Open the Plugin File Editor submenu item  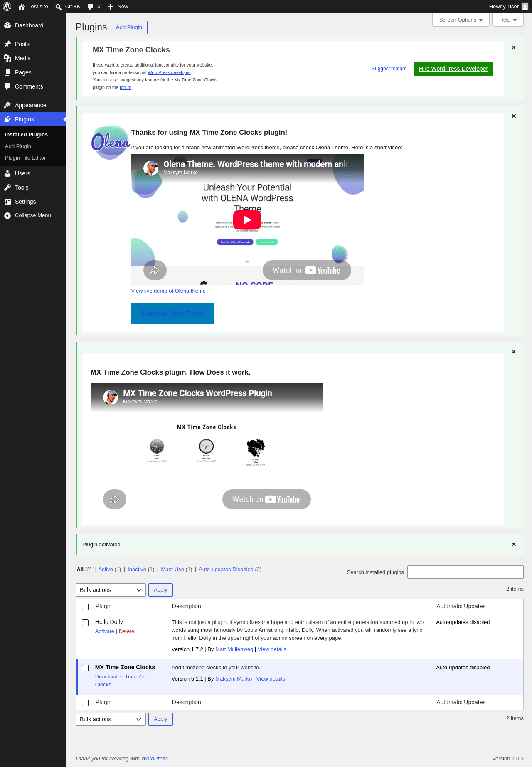point(25,158)
